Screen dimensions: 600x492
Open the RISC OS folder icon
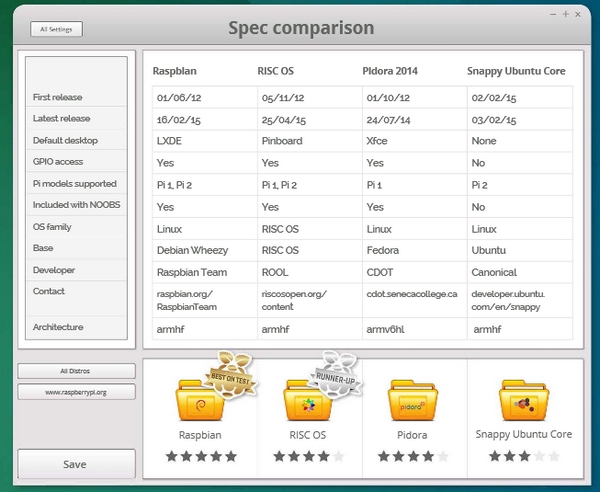pos(308,401)
